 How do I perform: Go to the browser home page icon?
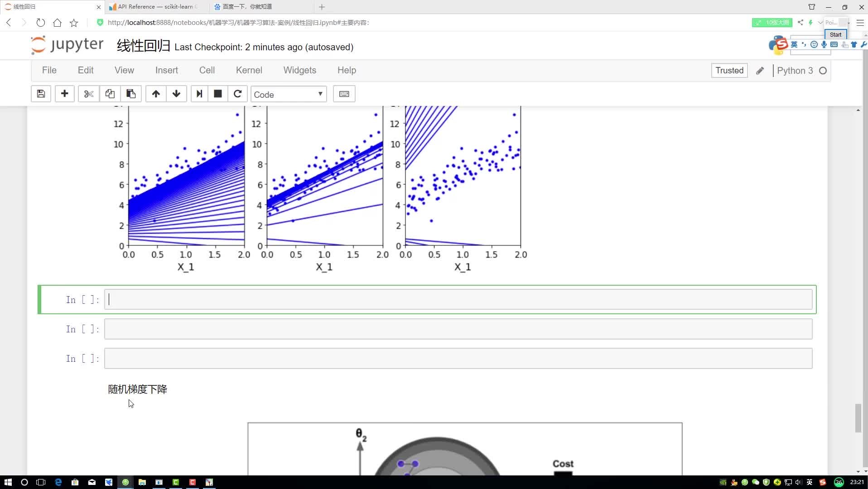pos(57,23)
